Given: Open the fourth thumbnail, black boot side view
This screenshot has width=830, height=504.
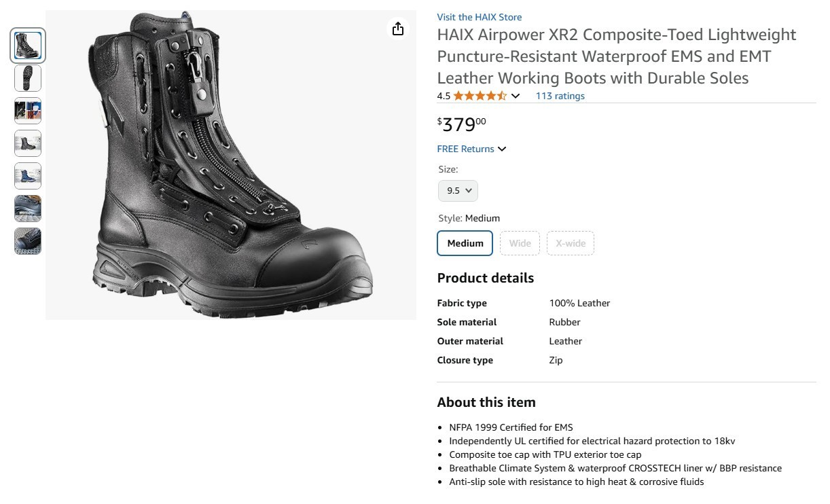Looking at the screenshot, I should pos(28,143).
